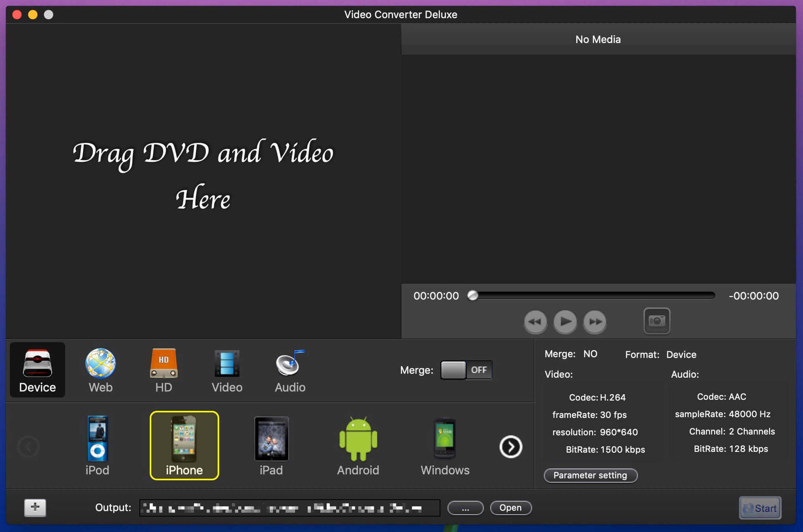
Task: Switch to the Web format category
Action: [x=100, y=370]
